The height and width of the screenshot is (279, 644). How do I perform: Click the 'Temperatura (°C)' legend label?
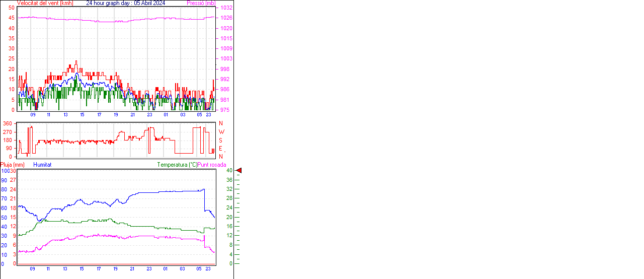(x=177, y=165)
